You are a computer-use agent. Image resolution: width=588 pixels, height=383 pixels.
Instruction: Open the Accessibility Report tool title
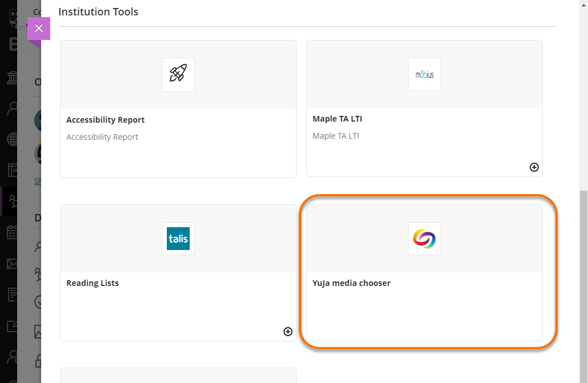105,120
